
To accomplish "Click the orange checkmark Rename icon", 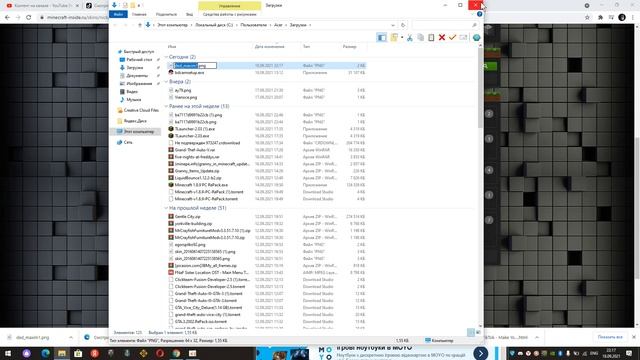I will coord(452,38).
